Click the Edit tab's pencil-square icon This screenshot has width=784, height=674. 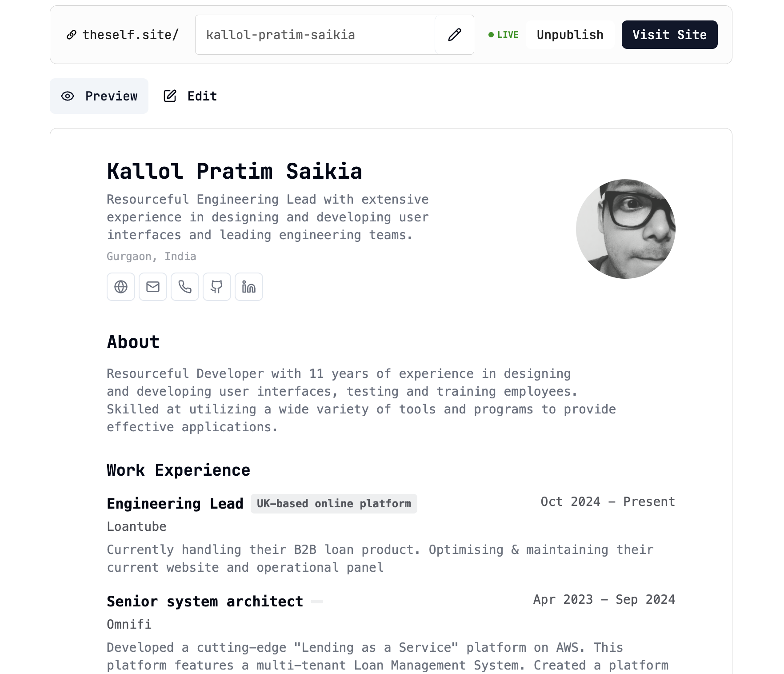(x=170, y=96)
